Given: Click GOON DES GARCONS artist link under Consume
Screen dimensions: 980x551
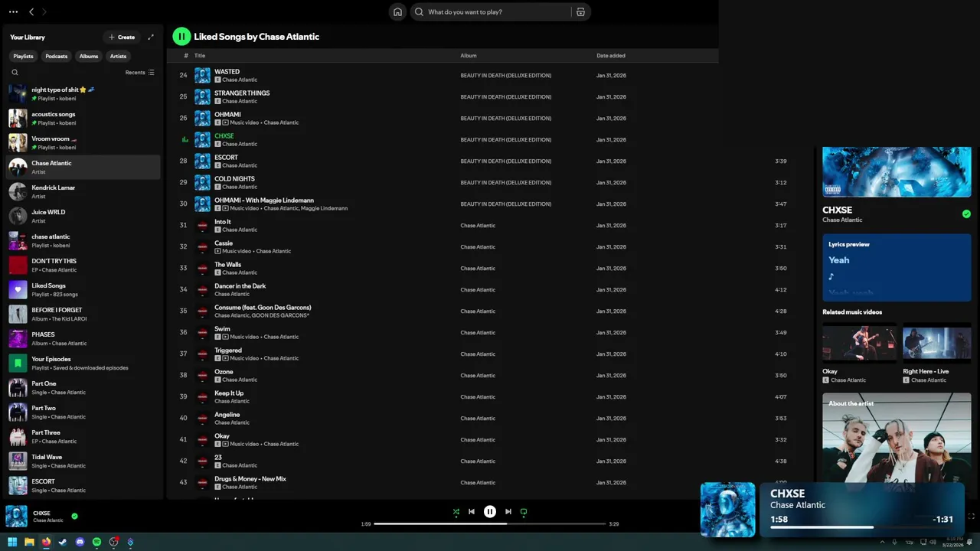Looking at the screenshot, I should point(281,315).
